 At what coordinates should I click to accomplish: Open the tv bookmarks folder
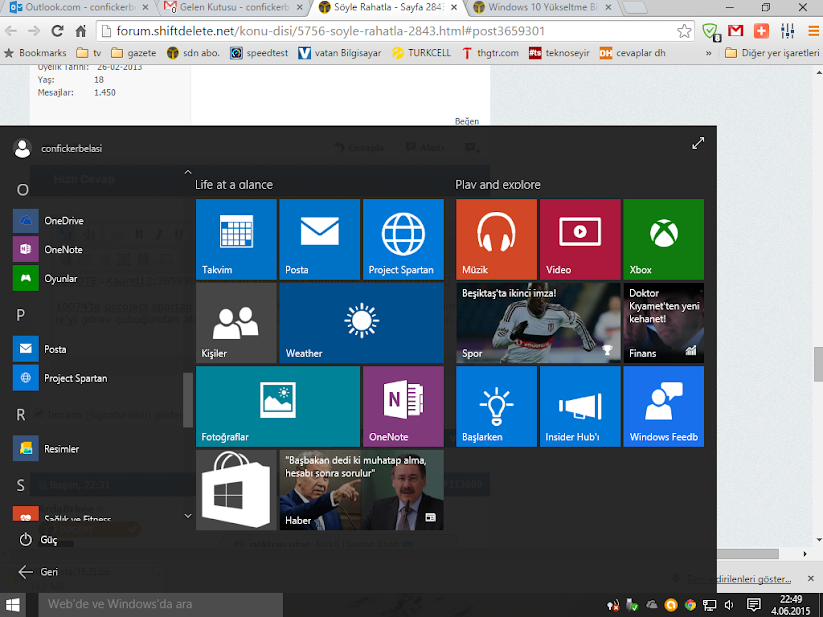tap(89, 53)
